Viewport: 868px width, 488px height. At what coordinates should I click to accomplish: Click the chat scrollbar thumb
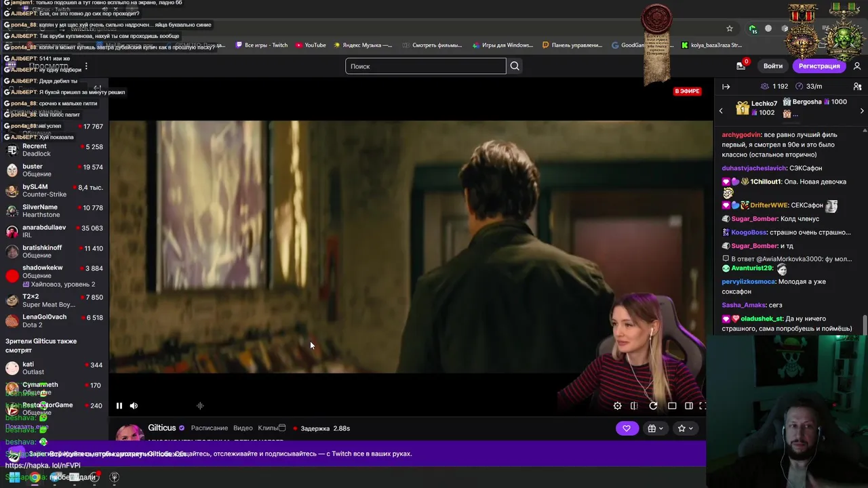(865, 324)
